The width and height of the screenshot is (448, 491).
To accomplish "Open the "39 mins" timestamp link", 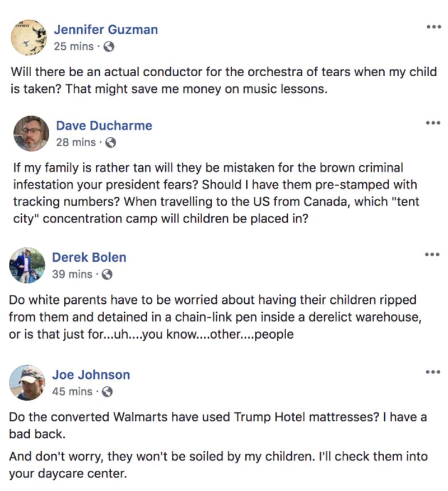I will click(72, 275).
